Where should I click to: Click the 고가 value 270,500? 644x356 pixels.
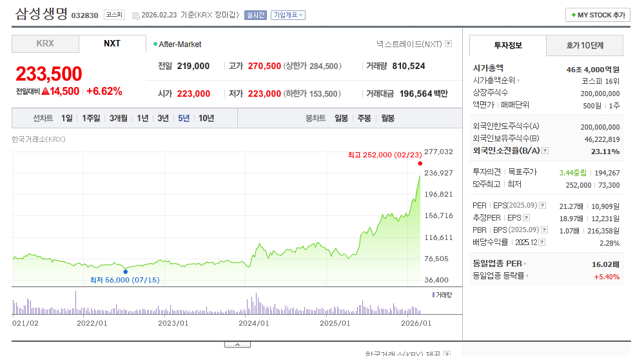[264, 66]
